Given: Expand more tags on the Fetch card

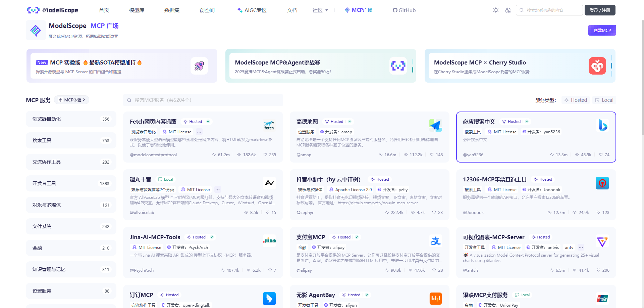Looking at the screenshot, I should tap(199, 132).
